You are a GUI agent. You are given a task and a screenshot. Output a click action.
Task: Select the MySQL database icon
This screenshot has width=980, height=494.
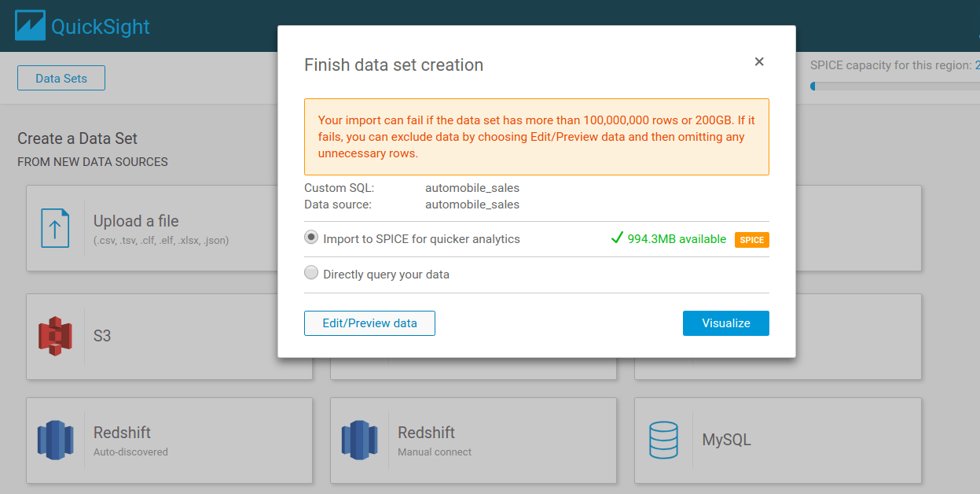(x=664, y=441)
